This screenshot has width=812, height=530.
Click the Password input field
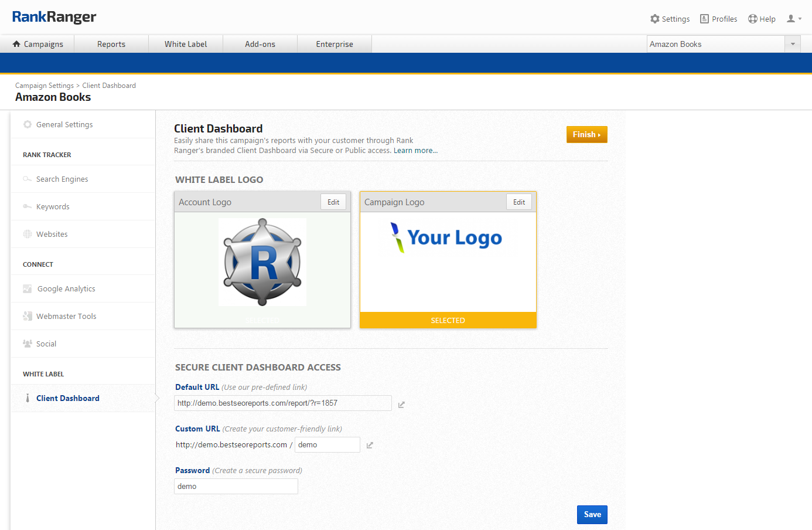tap(236, 486)
